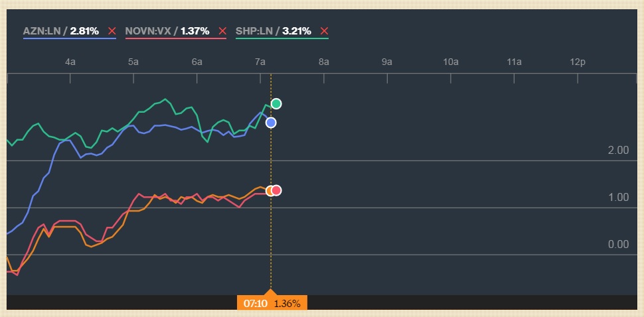Remove the SHP:LN series with its X
The width and height of the screenshot is (644, 317).
pyautogui.click(x=324, y=31)
